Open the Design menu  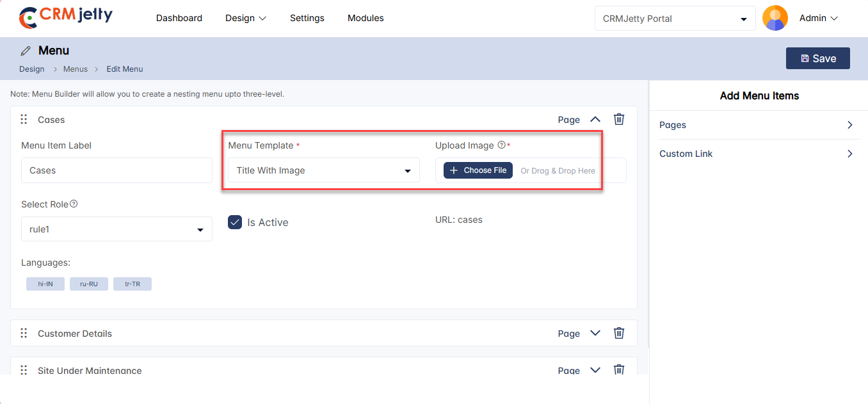(245, 19)
